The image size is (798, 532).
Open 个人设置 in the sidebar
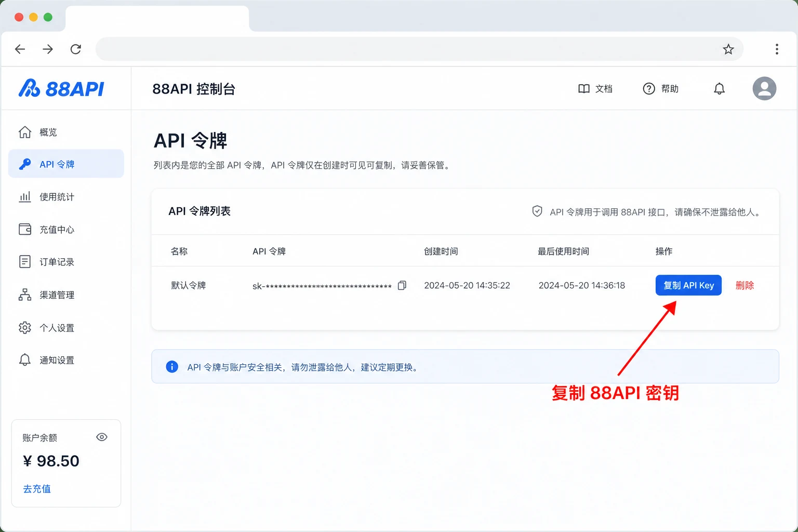pyautogui.click(x=66, y=328)
